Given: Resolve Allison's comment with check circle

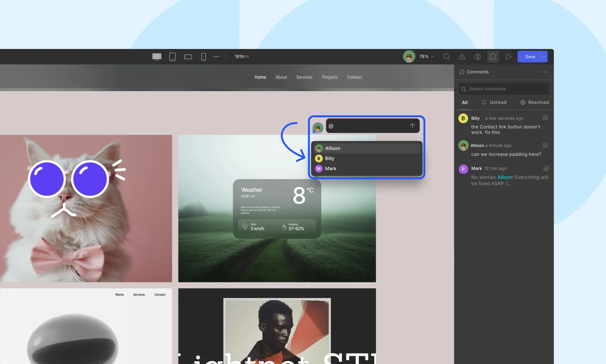Looking at the screenshot, I should (x=545, y=145).
